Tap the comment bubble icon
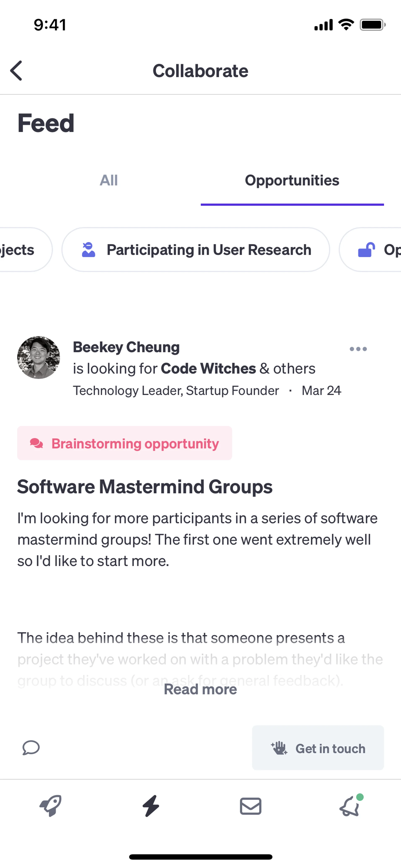 tap(31, 748)
